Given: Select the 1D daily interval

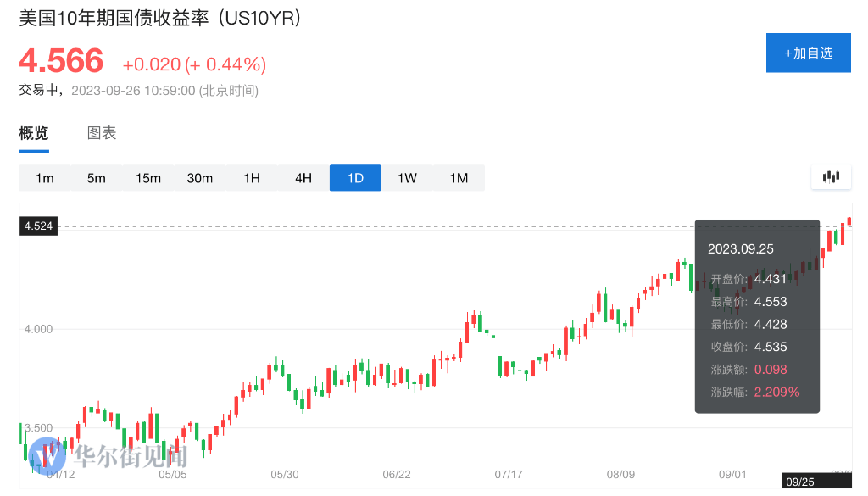Looking at the screenshot, I should [355, 178].
